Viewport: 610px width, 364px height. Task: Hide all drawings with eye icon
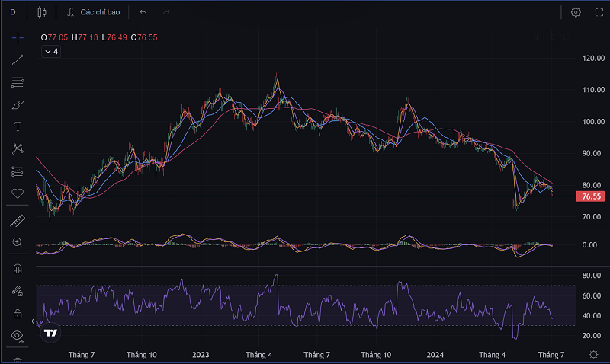coord(18,335)
